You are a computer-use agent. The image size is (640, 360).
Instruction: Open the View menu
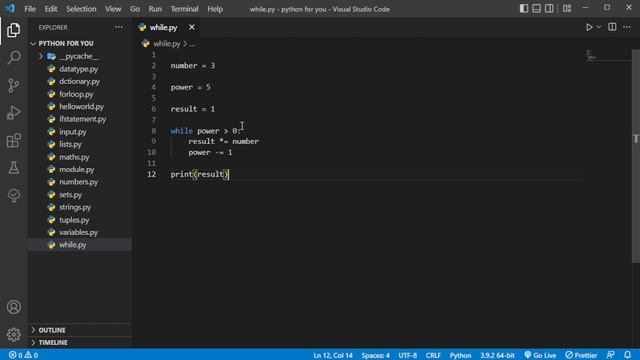point(113,9)
